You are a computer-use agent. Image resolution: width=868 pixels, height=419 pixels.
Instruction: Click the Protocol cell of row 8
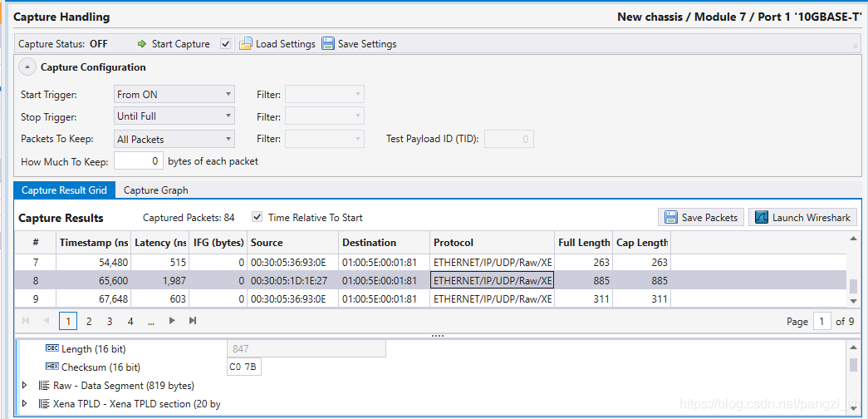click(492, 281)
